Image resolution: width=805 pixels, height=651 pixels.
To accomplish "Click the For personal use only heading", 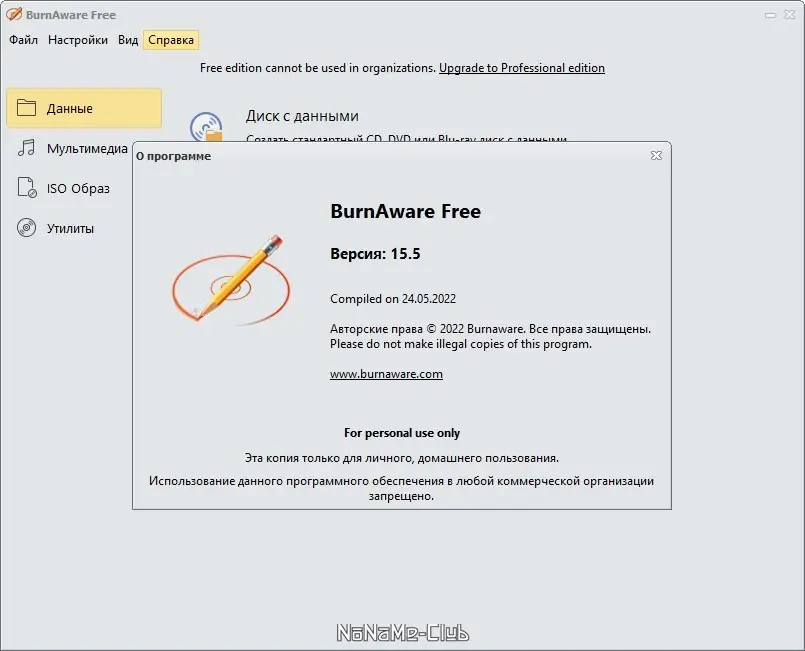I will pyautogui.click(x=402, y=433).
